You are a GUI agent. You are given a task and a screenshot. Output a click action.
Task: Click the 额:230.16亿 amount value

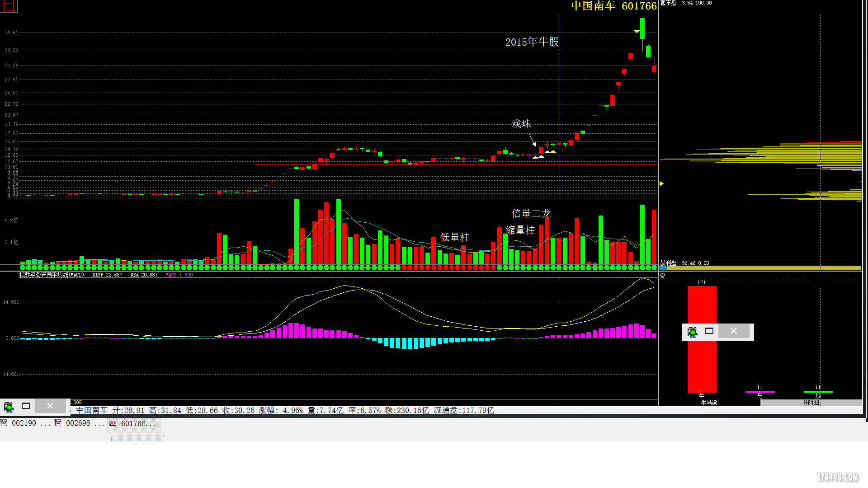[x=407, y=410]
